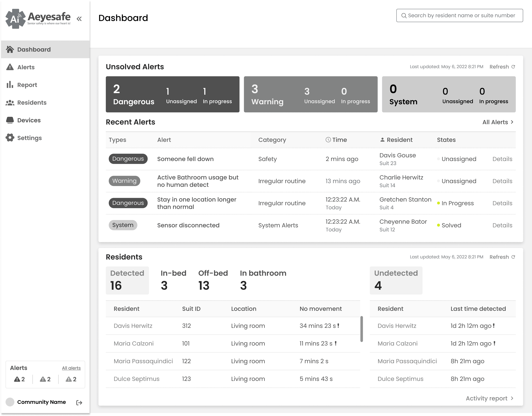Open the Report menu item
This screenshot has height=416, width=532.
(x=45, y=85)
